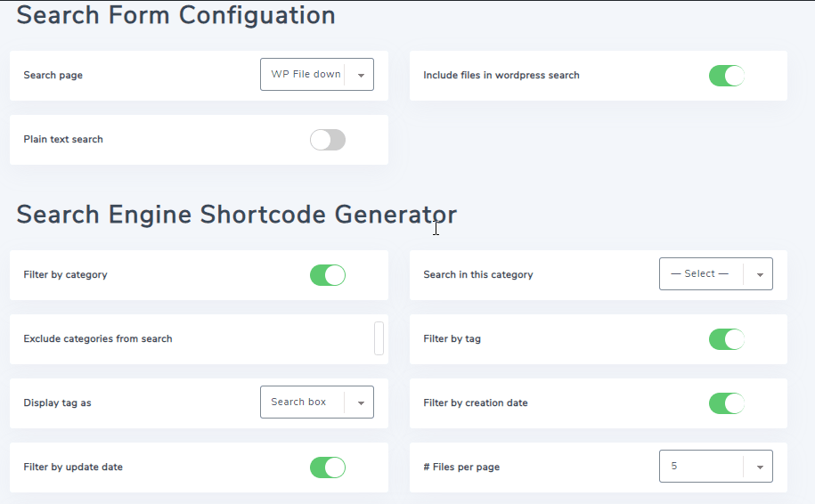Viewport: 815px width, 504px height.
Task: Click the Search Form Configuation heading
Action: pos(175,15)
